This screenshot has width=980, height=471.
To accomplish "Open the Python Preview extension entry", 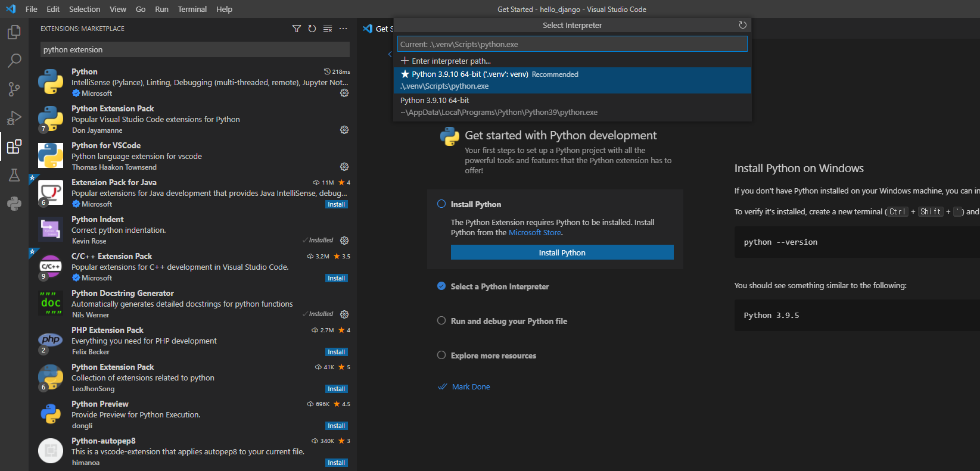I will [x=193, y=414].
